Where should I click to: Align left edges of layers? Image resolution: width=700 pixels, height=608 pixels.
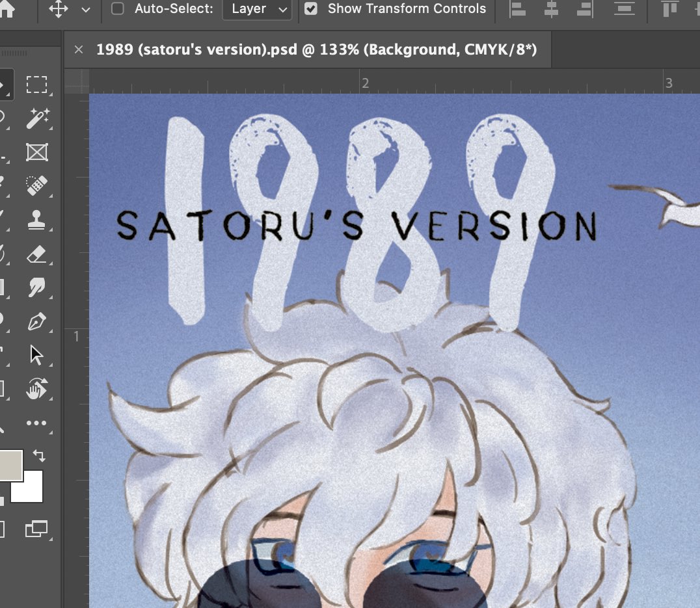click(x=517, y=9)
